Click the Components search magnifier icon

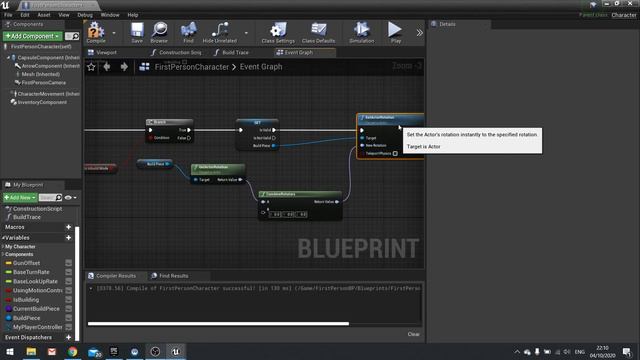pyautogui.click(x=76, y=36)
